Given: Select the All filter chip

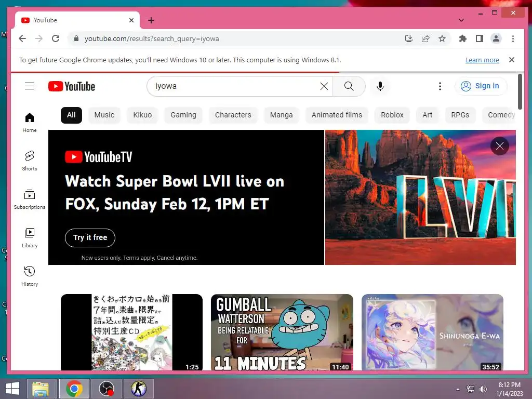Looking at the screenshot, I should point(71,115).
